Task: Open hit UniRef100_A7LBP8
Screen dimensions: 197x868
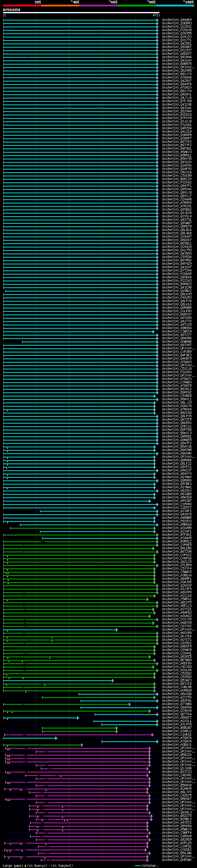Action: (177, 565)
